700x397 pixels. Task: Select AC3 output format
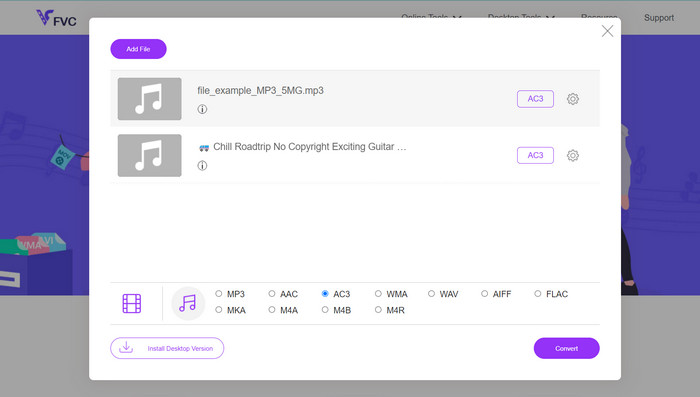[x=325, y=293]
